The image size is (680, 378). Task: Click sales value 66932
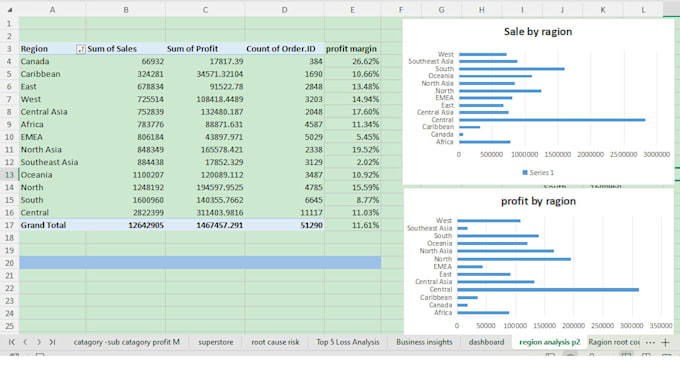(125, 61)
